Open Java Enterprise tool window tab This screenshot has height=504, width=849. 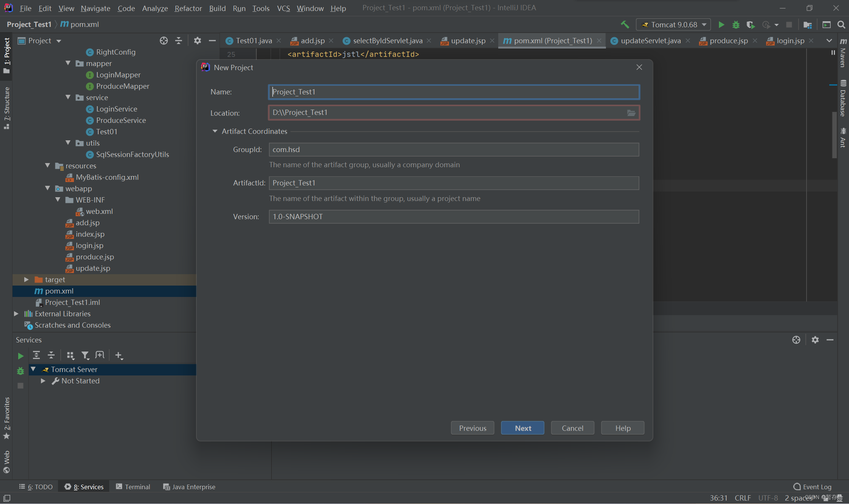coord(189,487)
